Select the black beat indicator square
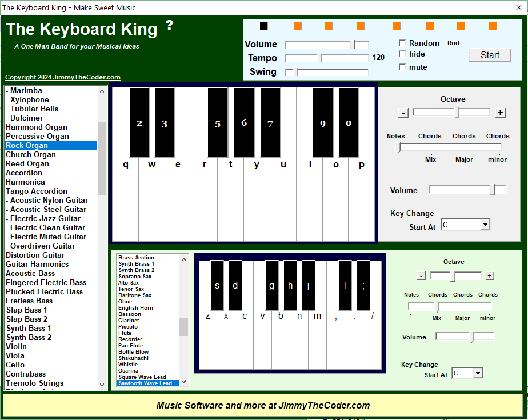 pos(263,26)
